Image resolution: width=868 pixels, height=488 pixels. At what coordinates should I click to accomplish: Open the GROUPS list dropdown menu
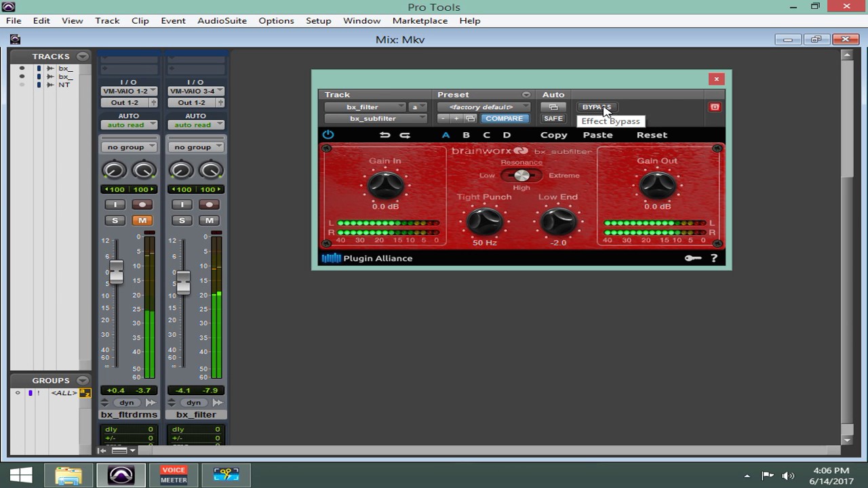[x=83, y=380]
